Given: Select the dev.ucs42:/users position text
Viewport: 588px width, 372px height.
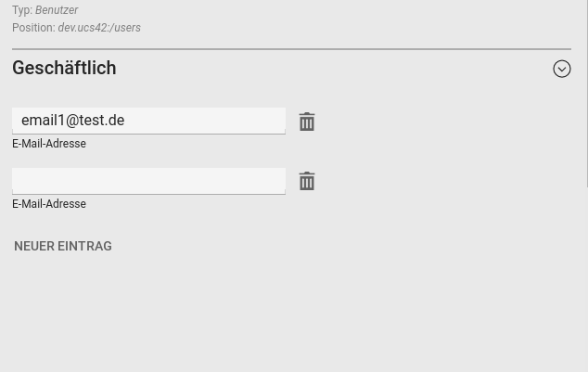Looking at the screenshot, I should pyautogui.click(x=99, y=28).
